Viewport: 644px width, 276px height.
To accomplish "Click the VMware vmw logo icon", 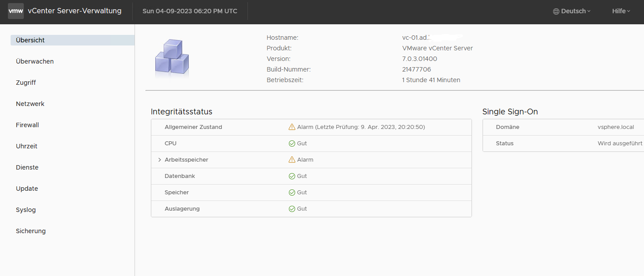I will tap(16, 11).
